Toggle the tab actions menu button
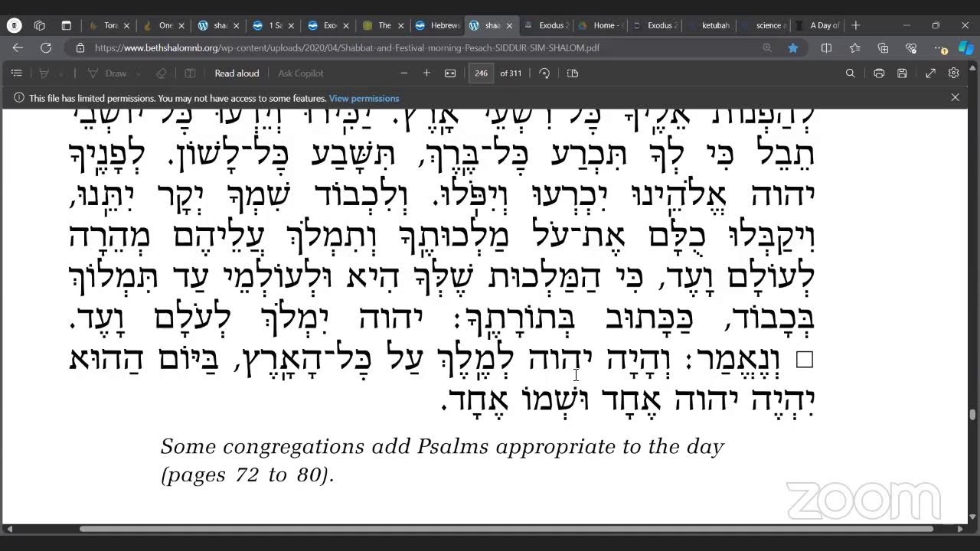Viewport: 980px width, 551px height. 66,25
